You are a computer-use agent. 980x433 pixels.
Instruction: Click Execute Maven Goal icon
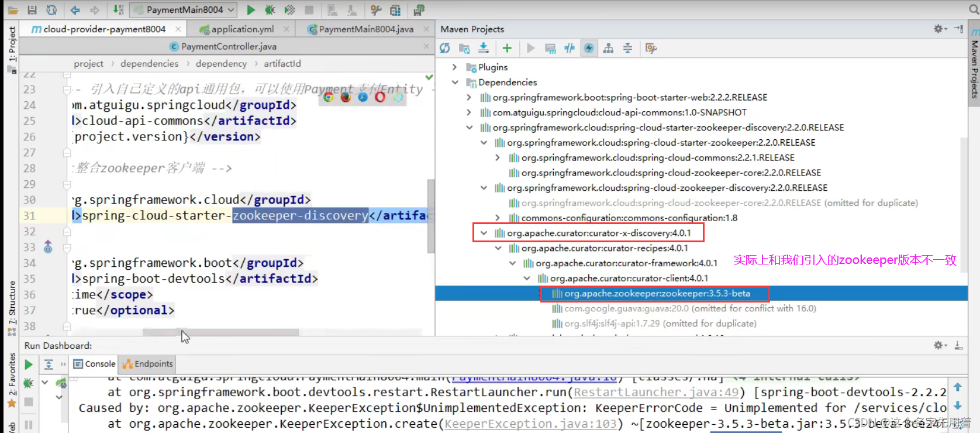point(550,48)
